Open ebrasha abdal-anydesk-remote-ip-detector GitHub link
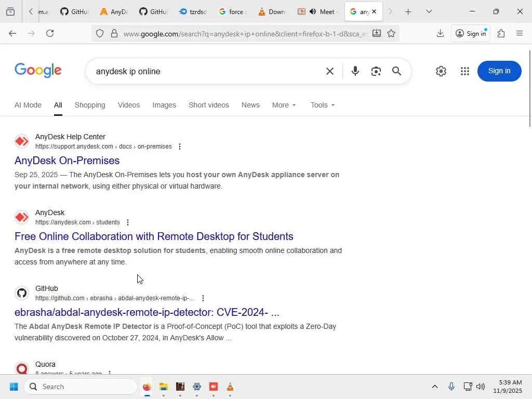 [147, 312]
